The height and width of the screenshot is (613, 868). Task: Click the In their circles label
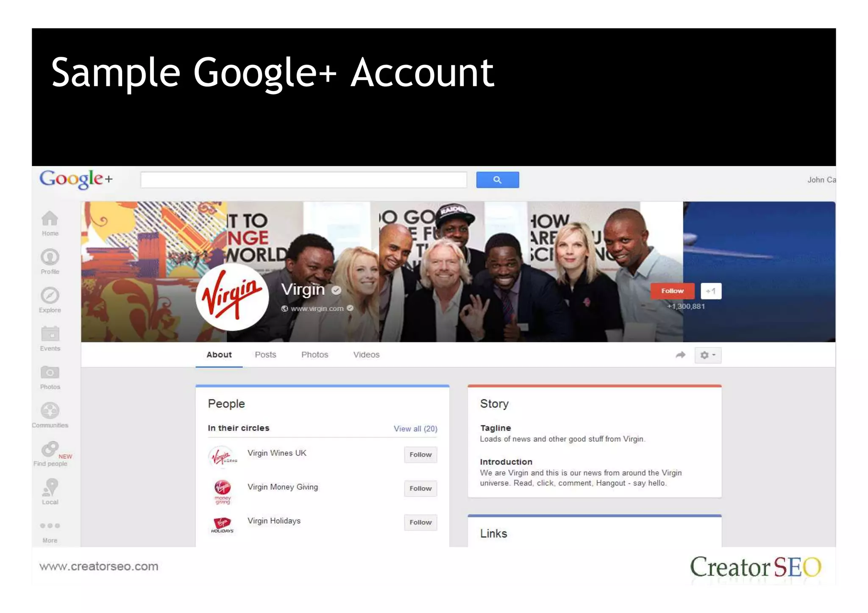[239, 428]
